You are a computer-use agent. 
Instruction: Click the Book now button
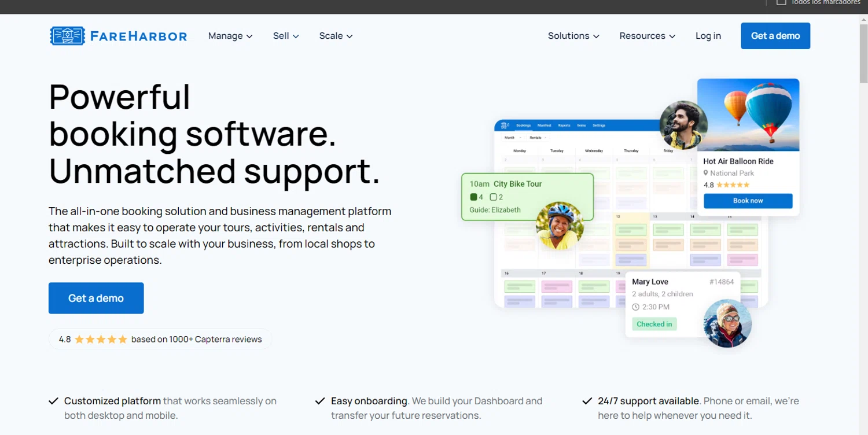(748, 201)
